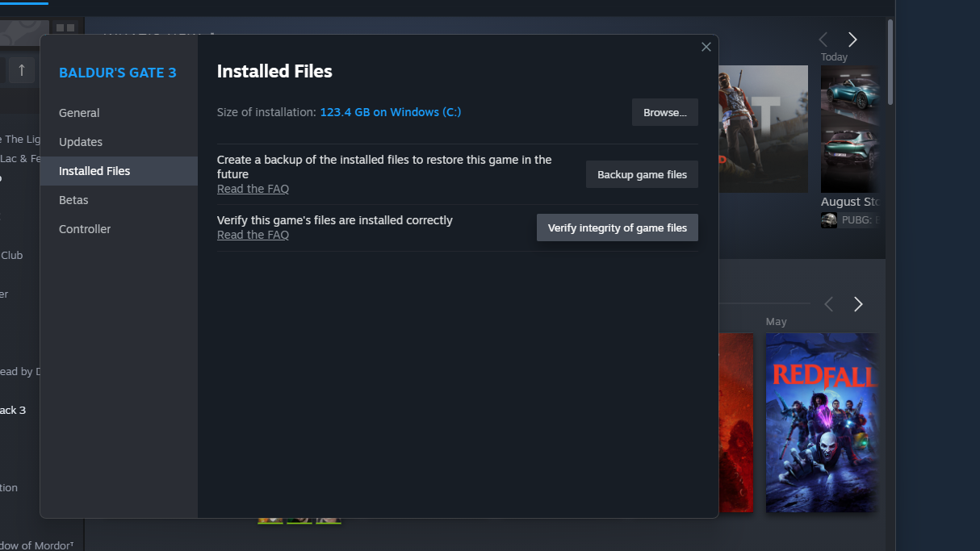Screen dimensions: 980x551
Task: Advance What's New carousel with right arrow
Action: pos(852,40)
